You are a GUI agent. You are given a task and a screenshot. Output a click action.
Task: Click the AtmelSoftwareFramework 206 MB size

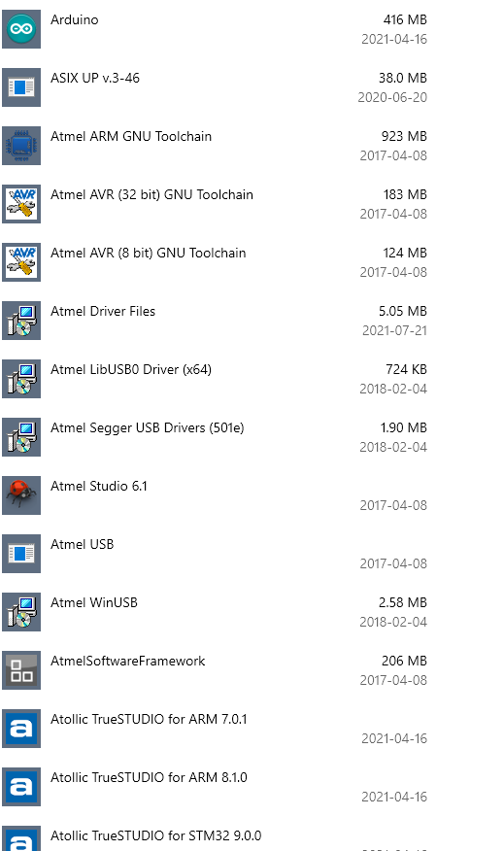[404, 661]
